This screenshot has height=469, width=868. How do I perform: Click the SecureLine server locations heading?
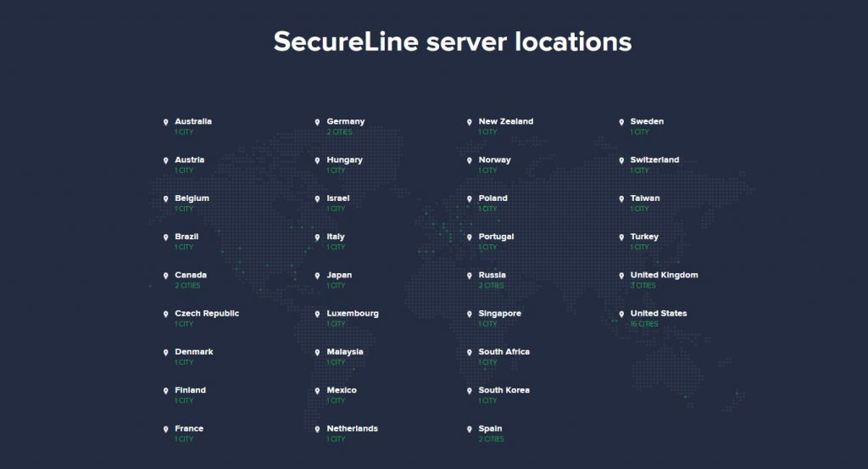point(453,42)
